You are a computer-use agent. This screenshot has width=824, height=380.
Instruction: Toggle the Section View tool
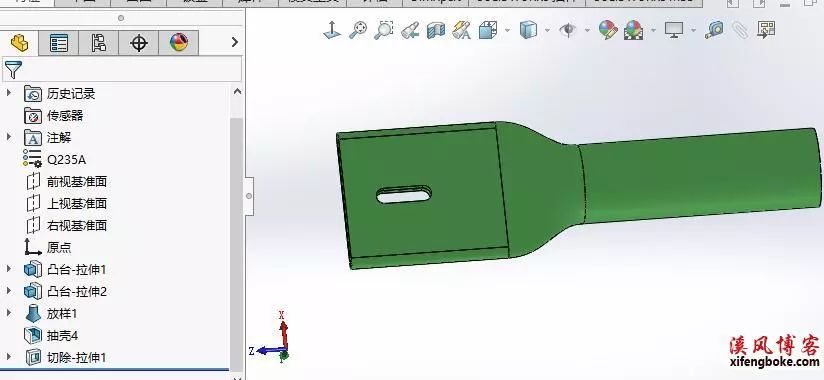[436, 30]
